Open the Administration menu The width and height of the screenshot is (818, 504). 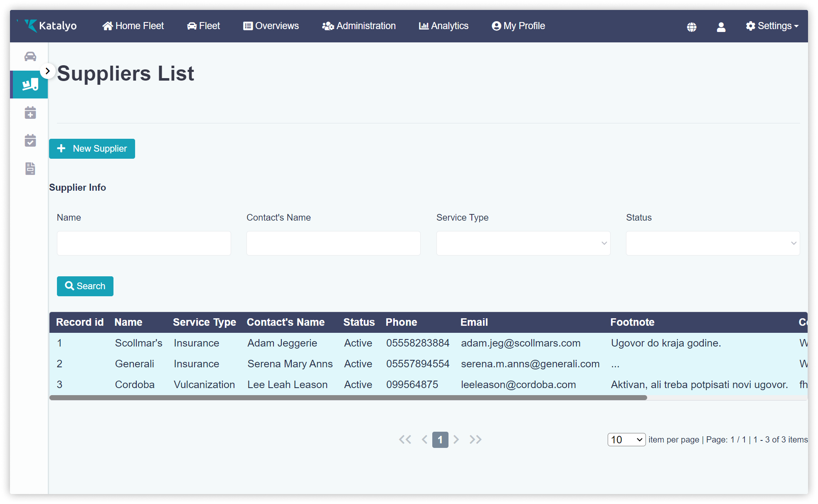pyautogui.click(x=359, y=26)
